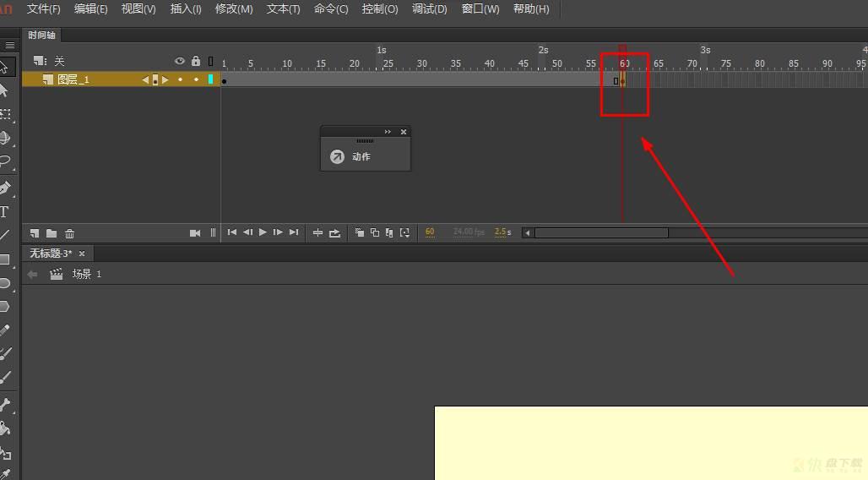The height and width of the screenshot is (480, 868).
Task: Select the Text tool in toolbar
Action: [4, 212]
